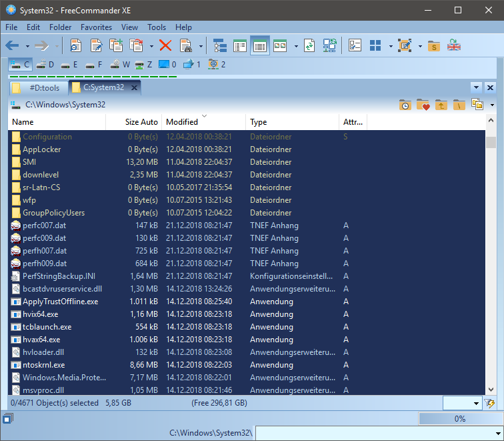Open dropdown next to search icon
The height and width of the screenshot is (441, 504).
(x=201, y=46)
